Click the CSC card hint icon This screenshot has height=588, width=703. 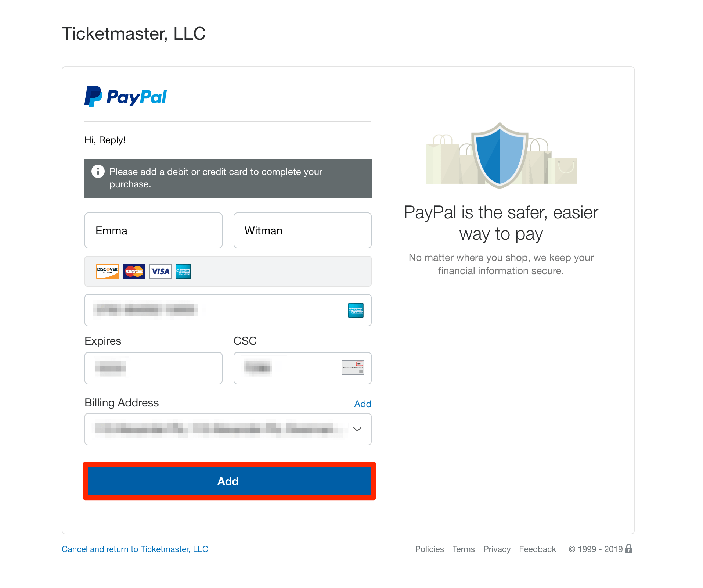click(x=353, y=367)
